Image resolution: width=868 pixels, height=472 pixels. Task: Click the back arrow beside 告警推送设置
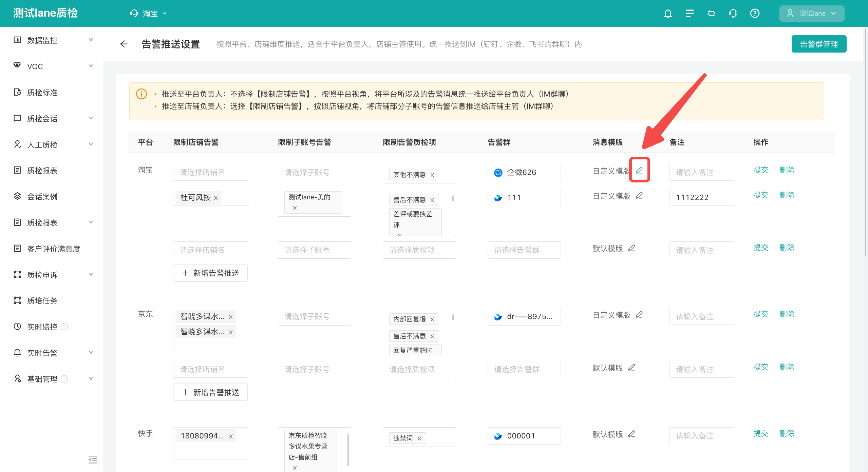coord(124,44)
